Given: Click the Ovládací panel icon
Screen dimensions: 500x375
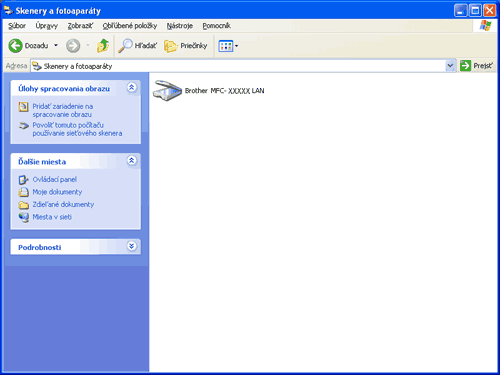Looking at the screenshot, I should pyautogui.click(x=23, y=180).
